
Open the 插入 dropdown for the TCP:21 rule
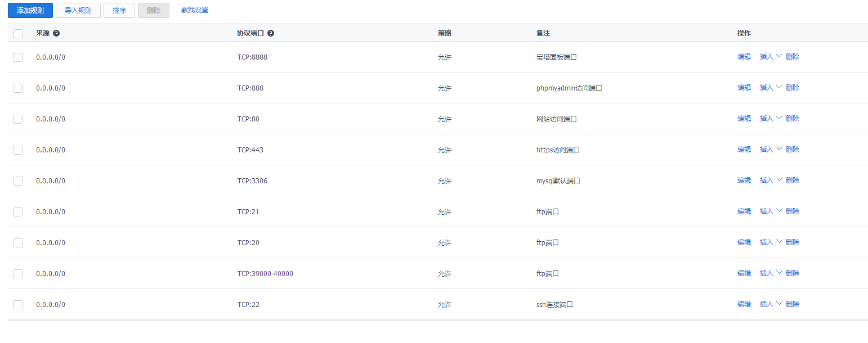click(771, 211)
